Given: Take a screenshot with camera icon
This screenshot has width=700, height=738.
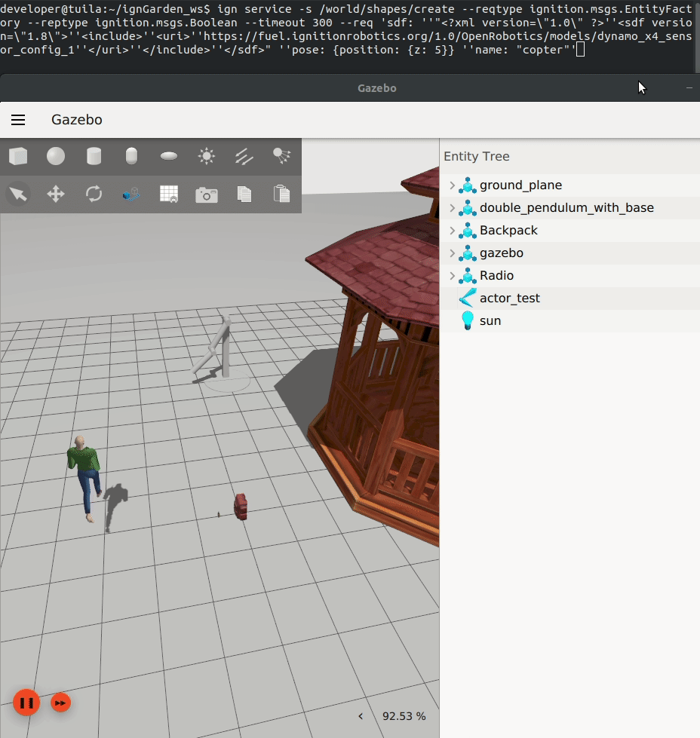Looking at the screenshot, I should pos(207,194).
